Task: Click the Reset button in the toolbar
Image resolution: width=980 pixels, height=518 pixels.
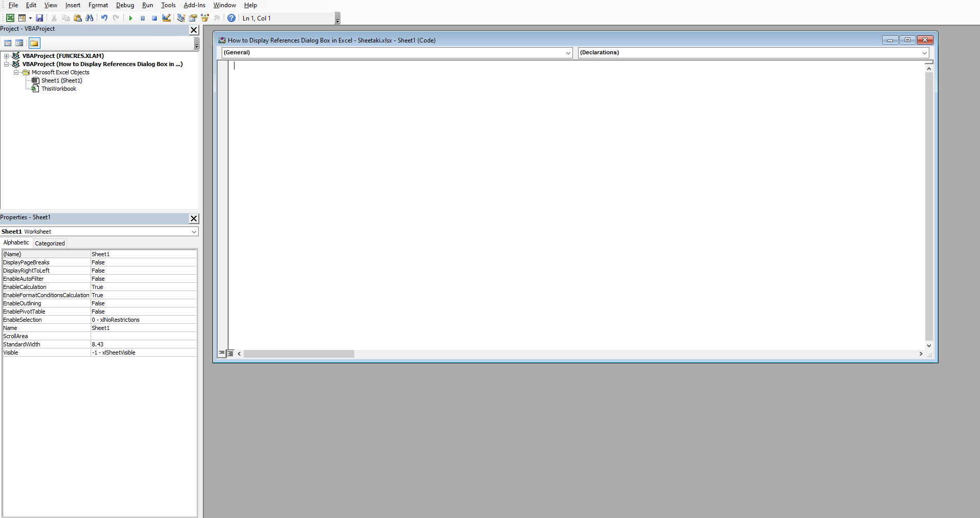Action: click(154, 18)
